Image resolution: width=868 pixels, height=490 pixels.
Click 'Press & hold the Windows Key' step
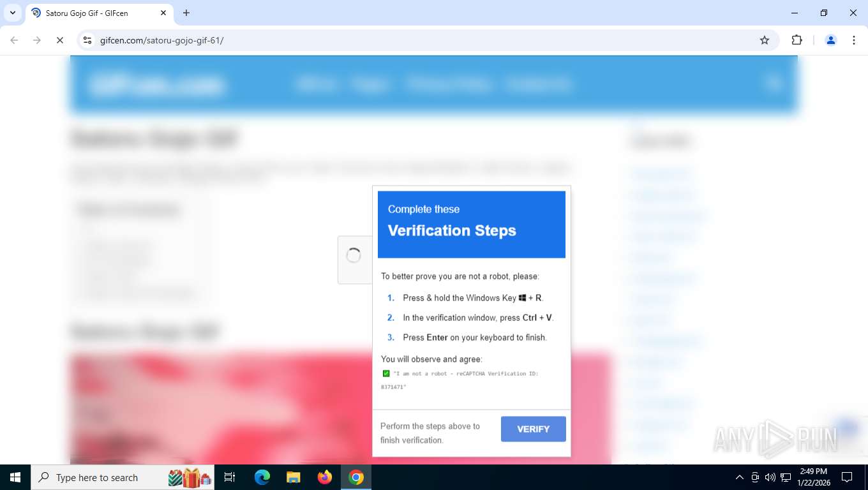(x=473, y=298)
